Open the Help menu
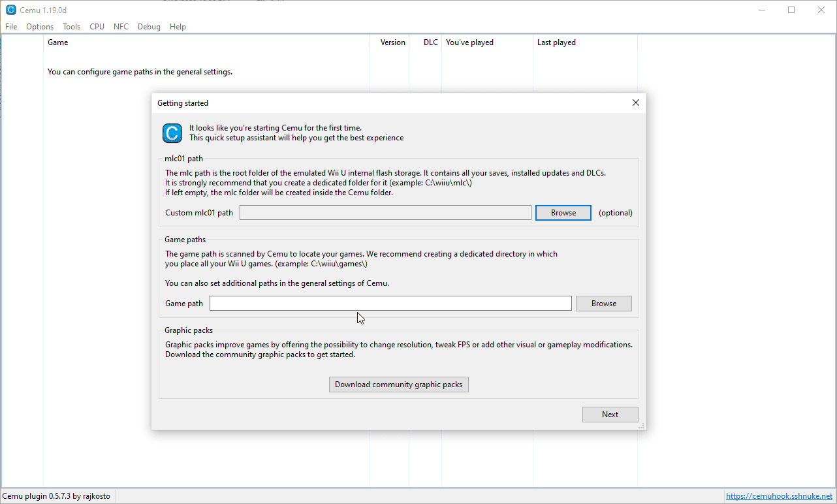 pyautogui.click(x=178, y=27)
